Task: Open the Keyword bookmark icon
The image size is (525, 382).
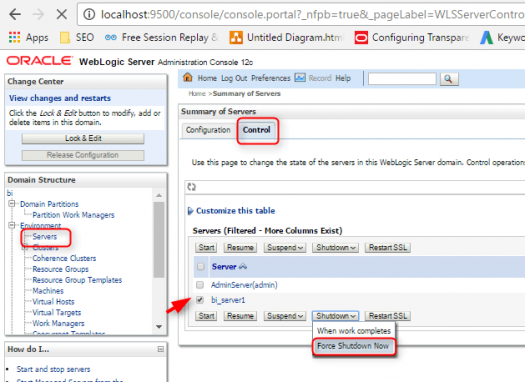Action: [x=486, y=37]
